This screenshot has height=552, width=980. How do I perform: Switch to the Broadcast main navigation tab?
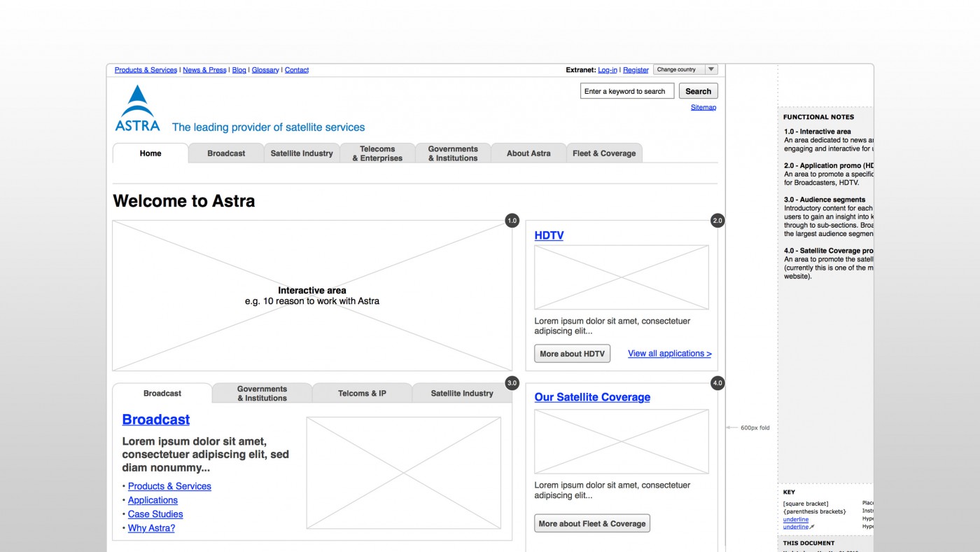226,153
